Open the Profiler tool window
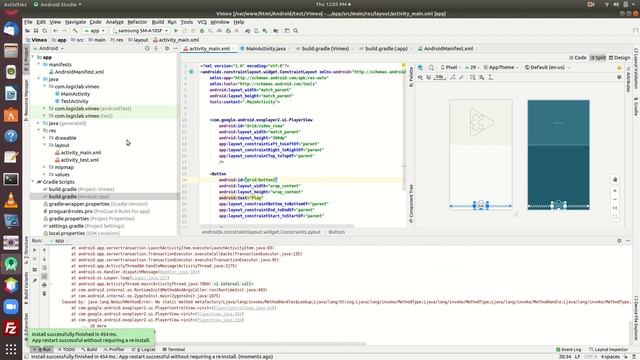 pos(114,349)
